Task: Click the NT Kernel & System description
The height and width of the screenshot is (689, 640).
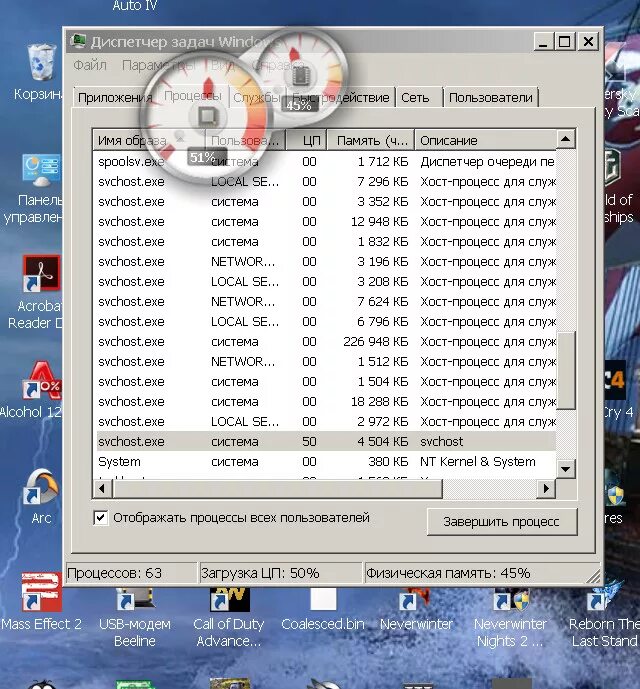Action: click(x=478, y=461)
